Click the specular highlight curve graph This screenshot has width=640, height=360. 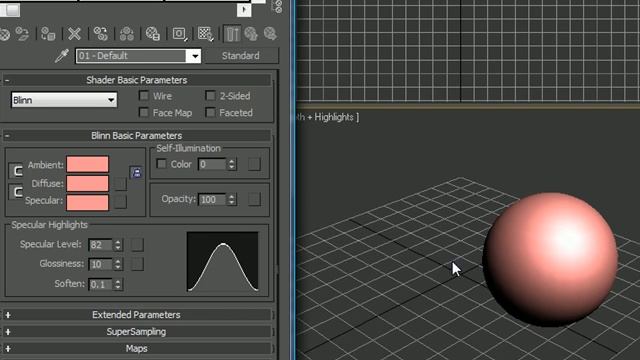coord(222,261)
